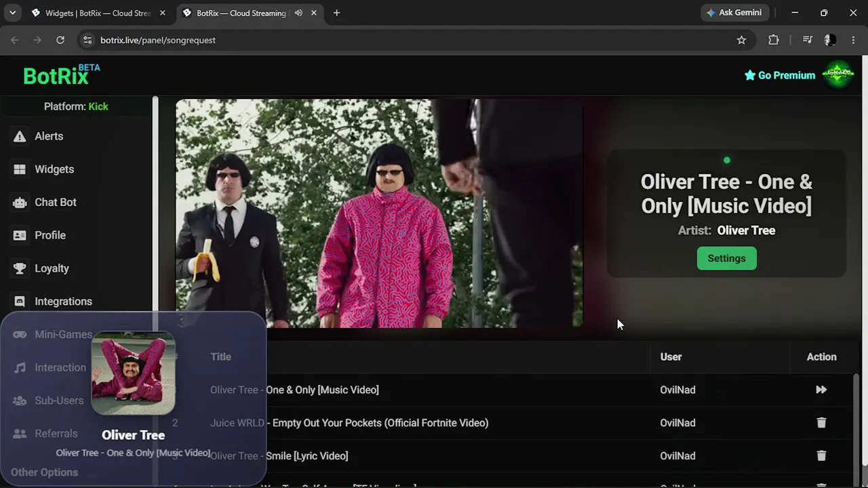Click the OvilNad user on Smile row
This screenshot has width=868, height=488.
[677, 456]
